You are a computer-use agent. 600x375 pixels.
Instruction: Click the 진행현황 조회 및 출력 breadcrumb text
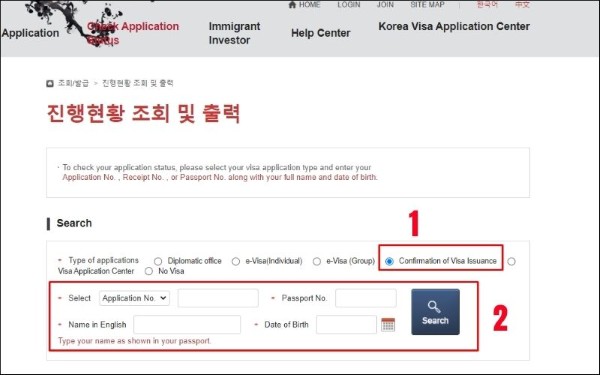click(x=138, y=83)
